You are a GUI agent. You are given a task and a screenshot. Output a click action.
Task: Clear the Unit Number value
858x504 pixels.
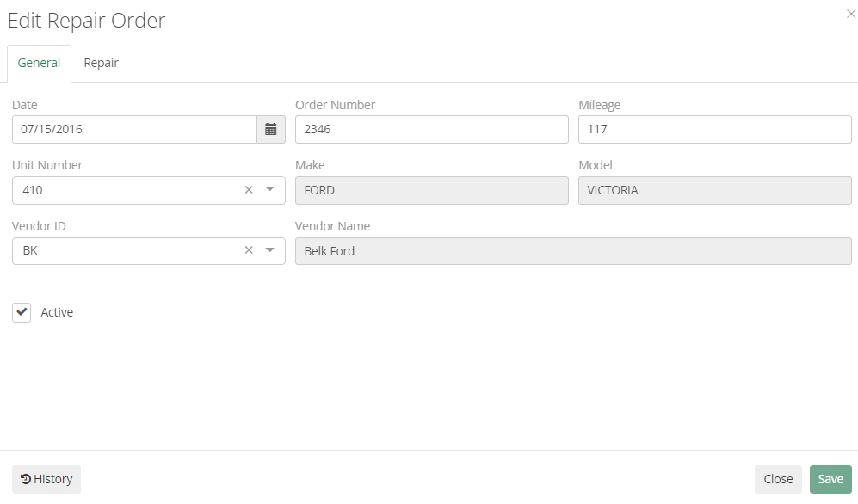248,190
